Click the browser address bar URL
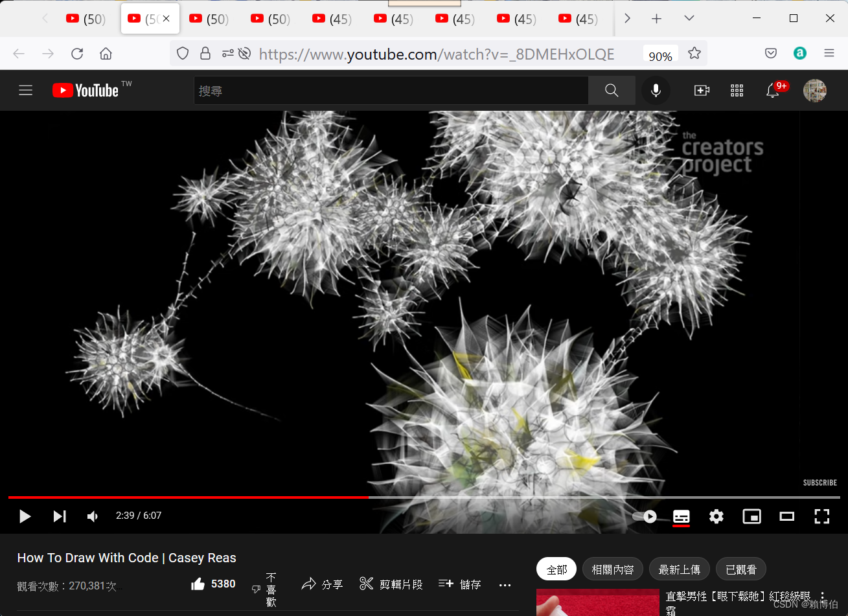This screenshot has height=616, width=848. 437,54
